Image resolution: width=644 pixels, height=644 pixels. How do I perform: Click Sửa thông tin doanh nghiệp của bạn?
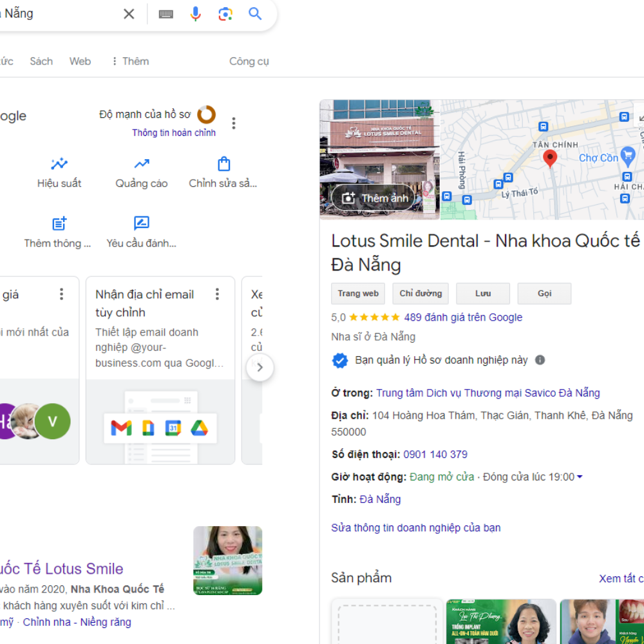415,528
